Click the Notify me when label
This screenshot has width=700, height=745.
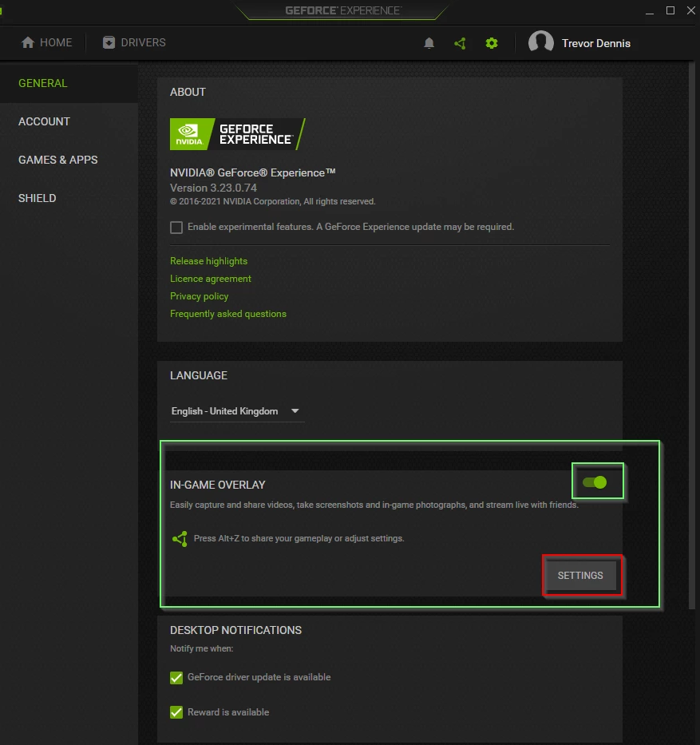point(201,648)
